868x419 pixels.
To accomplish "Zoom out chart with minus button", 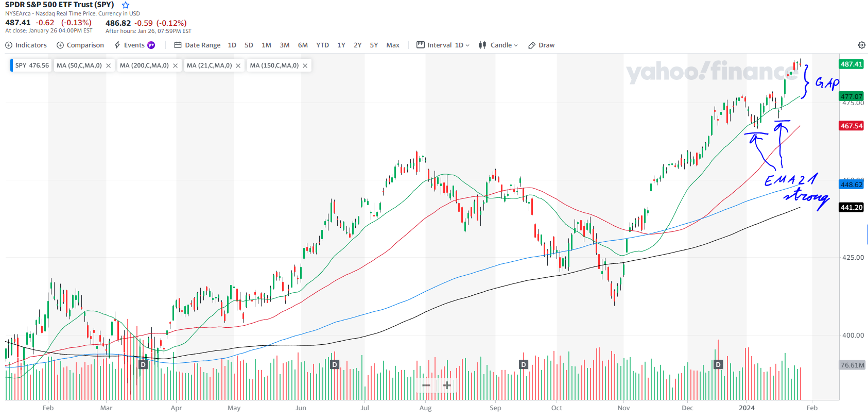I will tap(426, 386).
